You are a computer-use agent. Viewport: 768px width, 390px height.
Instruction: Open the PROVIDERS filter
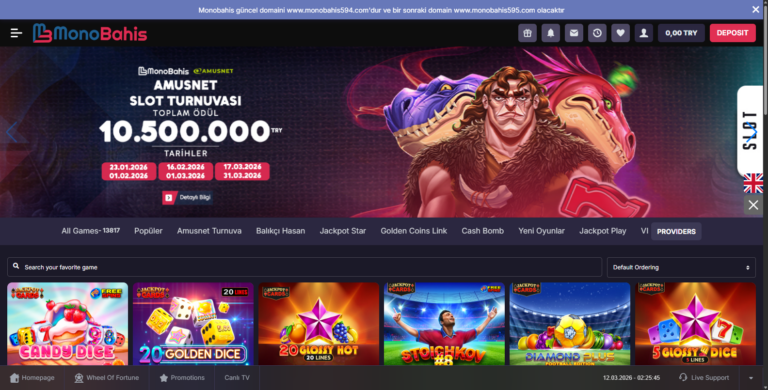(x=676, y=231)
